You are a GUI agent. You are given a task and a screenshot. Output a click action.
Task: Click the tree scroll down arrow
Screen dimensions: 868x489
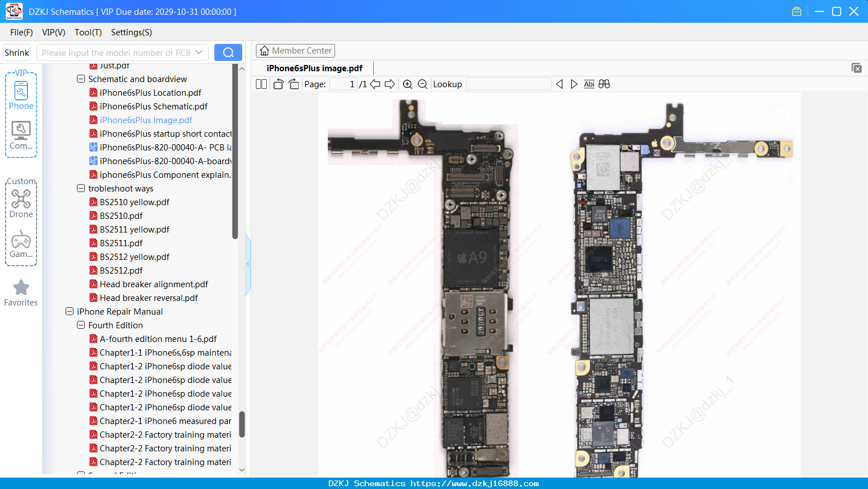(242, 470)
